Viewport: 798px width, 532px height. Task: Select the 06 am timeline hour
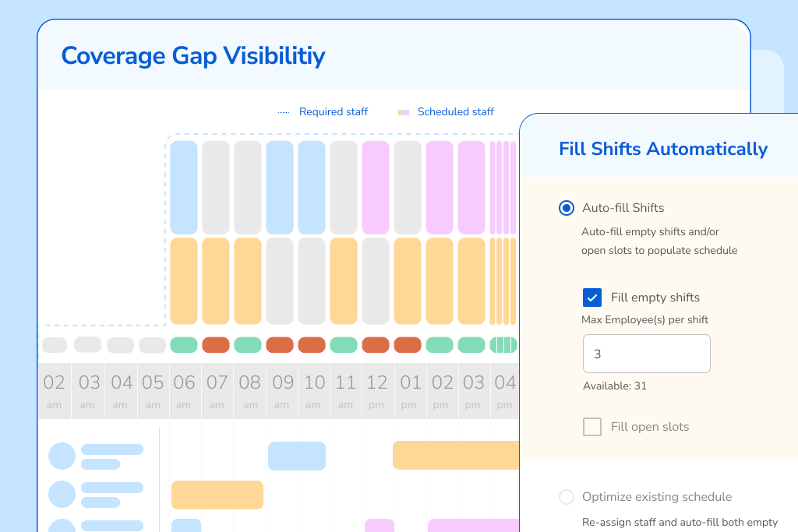tap(184, 390)
